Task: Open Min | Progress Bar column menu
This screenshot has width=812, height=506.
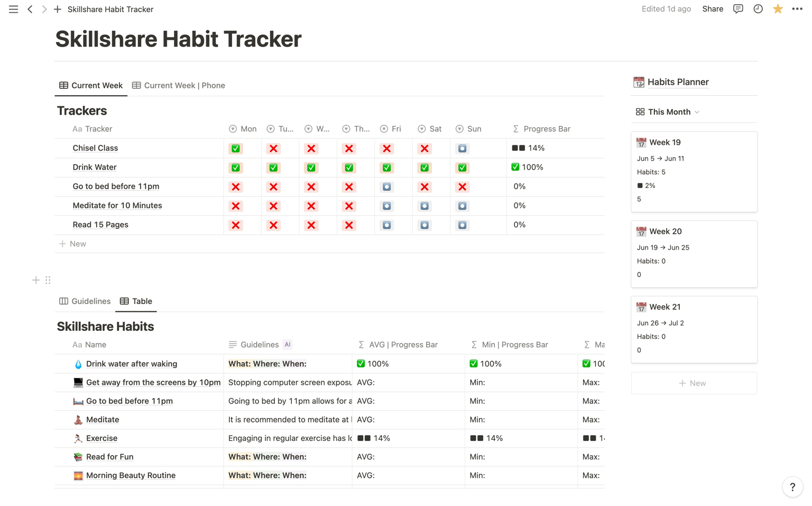Action: point(510,345)
